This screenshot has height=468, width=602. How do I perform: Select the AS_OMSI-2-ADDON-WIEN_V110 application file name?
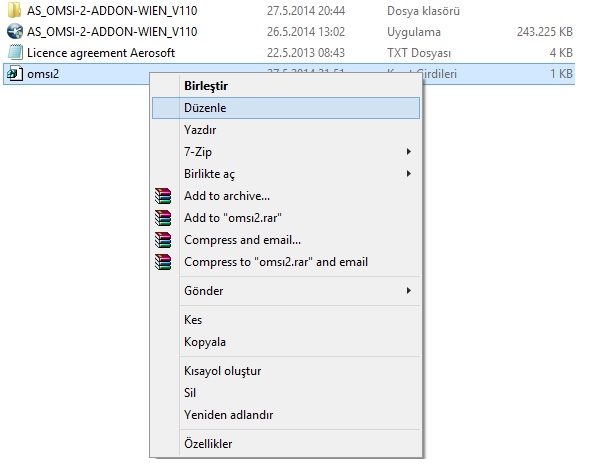(x=112, y=31)
